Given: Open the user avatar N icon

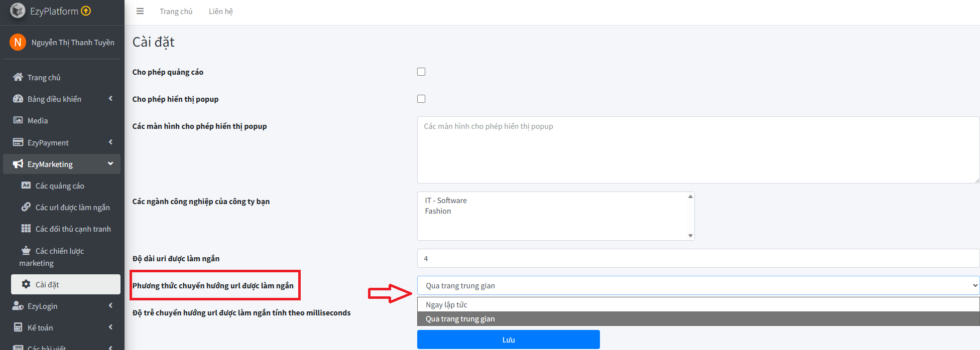Looking at the screenshot, I should point(18,42).
